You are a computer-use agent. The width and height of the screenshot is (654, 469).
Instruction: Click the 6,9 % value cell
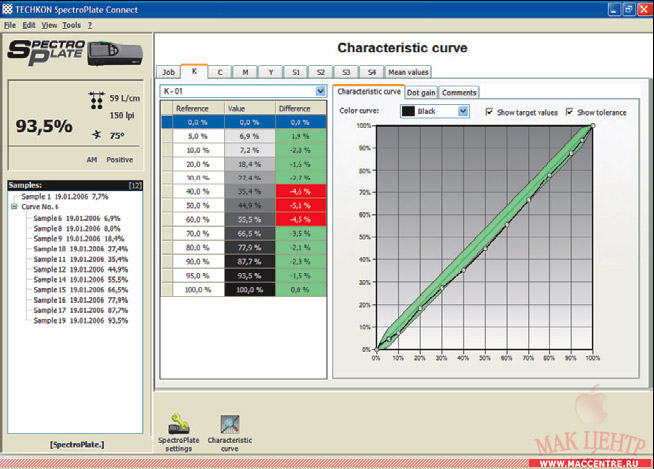point(249,136)
